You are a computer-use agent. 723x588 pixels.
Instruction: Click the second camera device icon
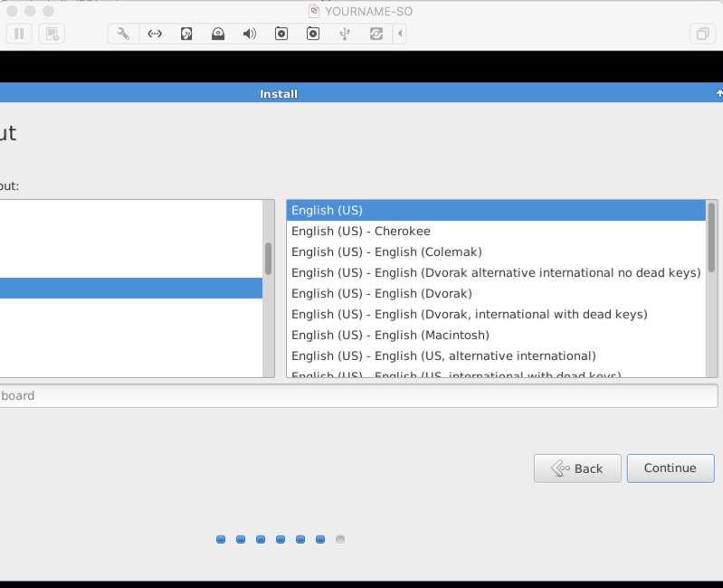pyautogui.click(x=313, y=33)
